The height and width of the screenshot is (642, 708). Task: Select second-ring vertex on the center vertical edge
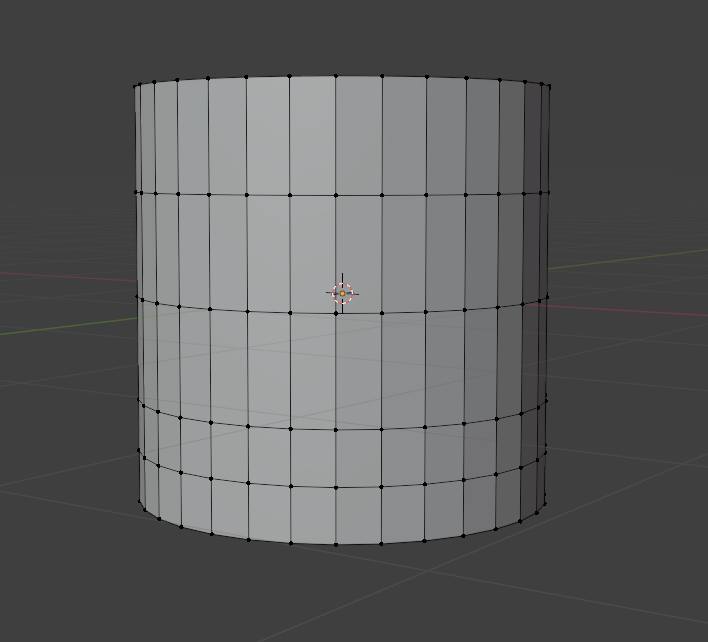336,195
